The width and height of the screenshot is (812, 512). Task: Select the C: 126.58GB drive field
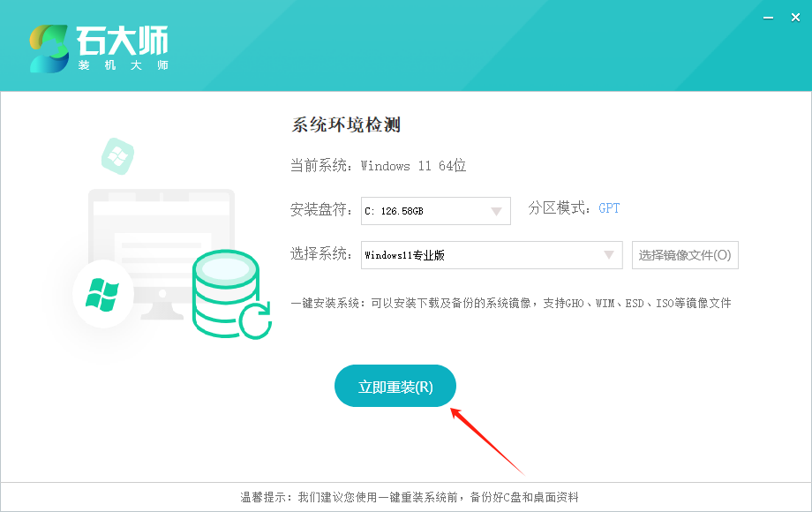424,211
